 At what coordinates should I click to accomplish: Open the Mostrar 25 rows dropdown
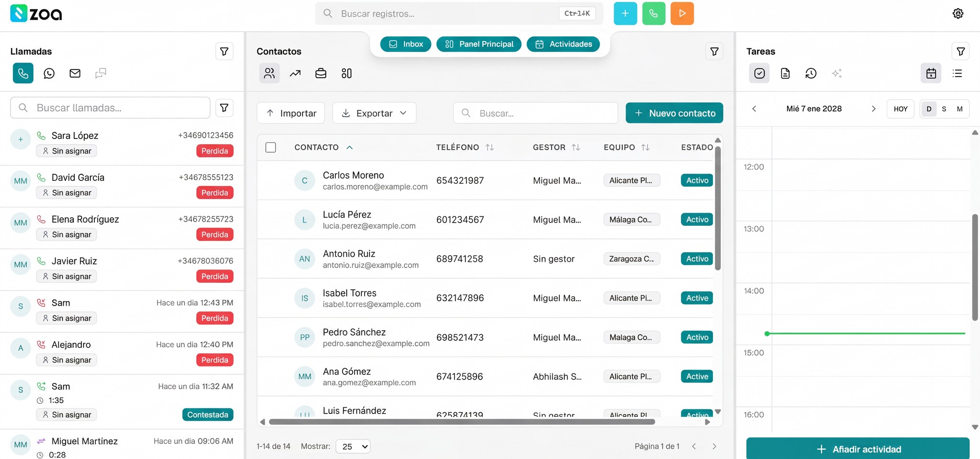[x=353, y=447]
